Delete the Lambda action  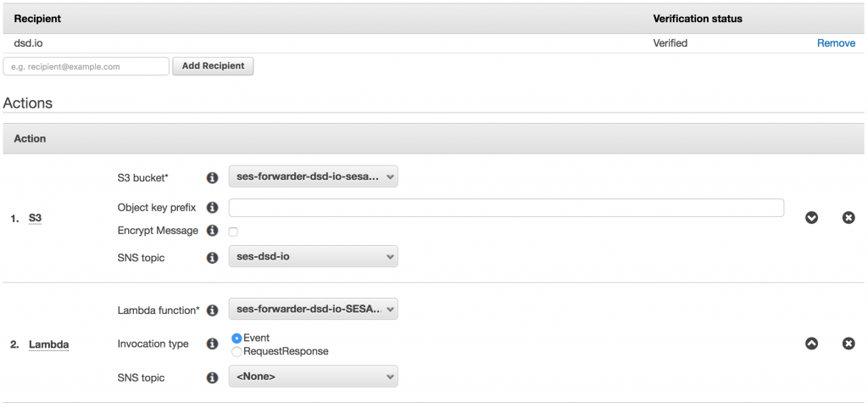click(x=849, y=344)
